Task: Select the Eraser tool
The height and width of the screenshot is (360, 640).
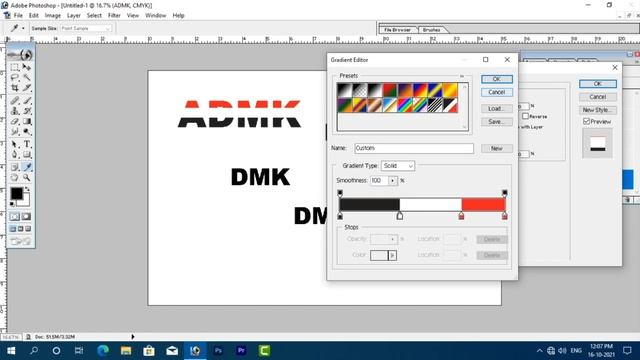Action: coord(15,121)
